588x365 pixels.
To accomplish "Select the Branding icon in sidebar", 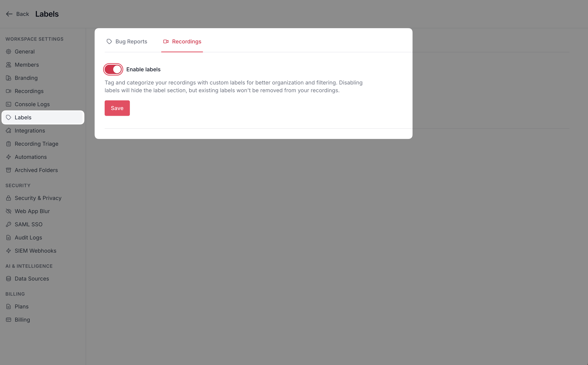I will point(9,78).
